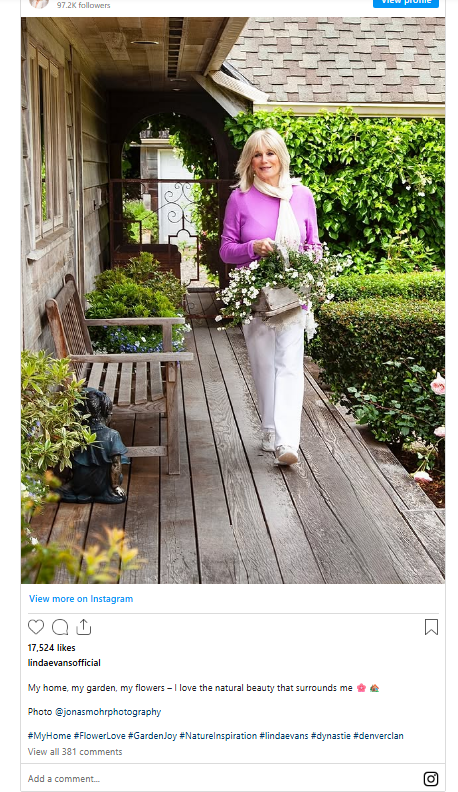Expand View all 381 comments
Screen dimensions: 458x792
click(75, 752)
